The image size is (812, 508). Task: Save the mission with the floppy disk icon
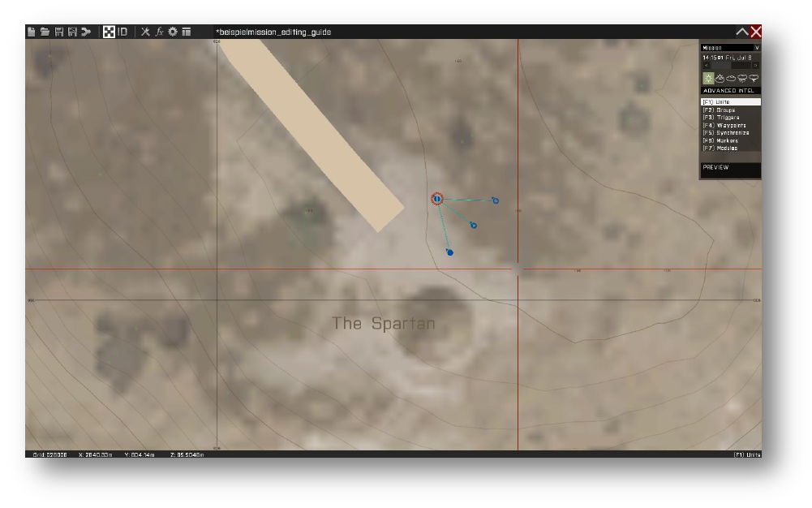(59, 32)
